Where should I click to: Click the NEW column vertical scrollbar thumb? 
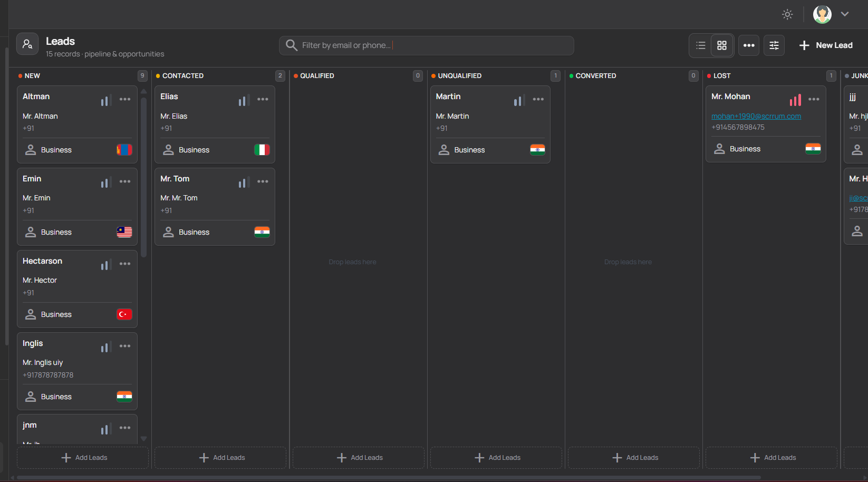(143, 177)
